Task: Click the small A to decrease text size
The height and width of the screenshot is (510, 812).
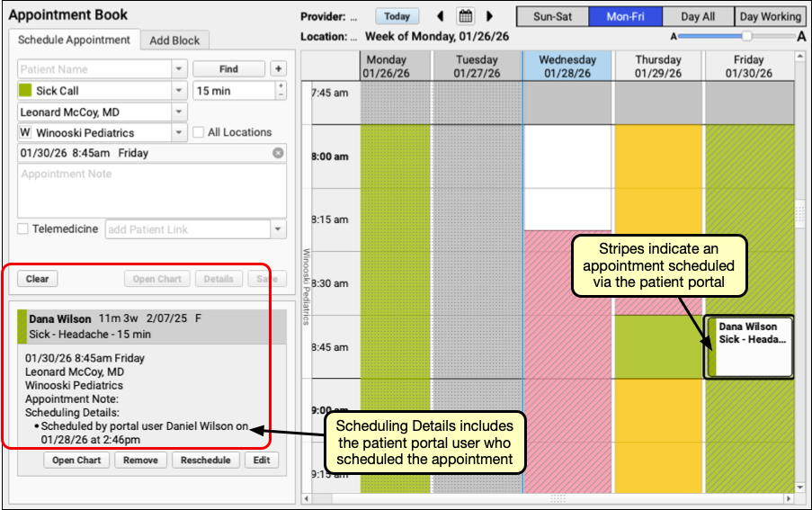Action: point(674,36)
